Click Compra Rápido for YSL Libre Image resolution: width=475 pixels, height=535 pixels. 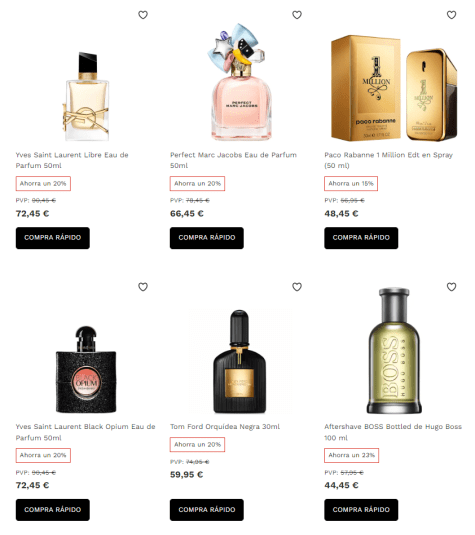53,238
